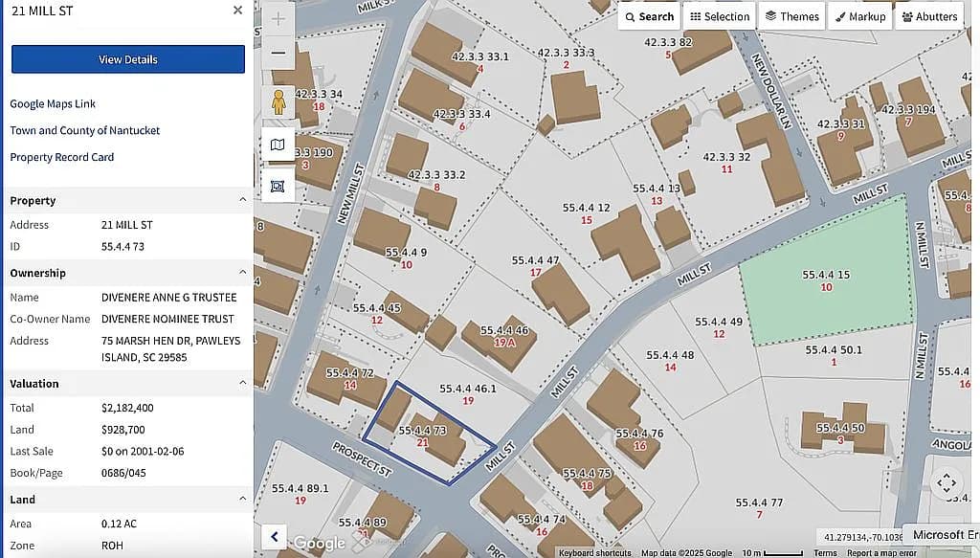Open the Google Maps Link

coord(53,103)
